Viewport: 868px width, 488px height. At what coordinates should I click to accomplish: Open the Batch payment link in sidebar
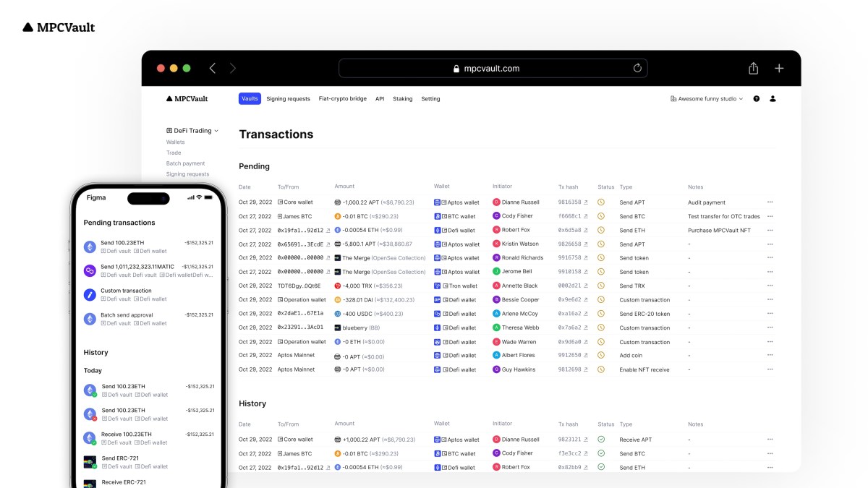pyautogui.click(x=186, y=163)
